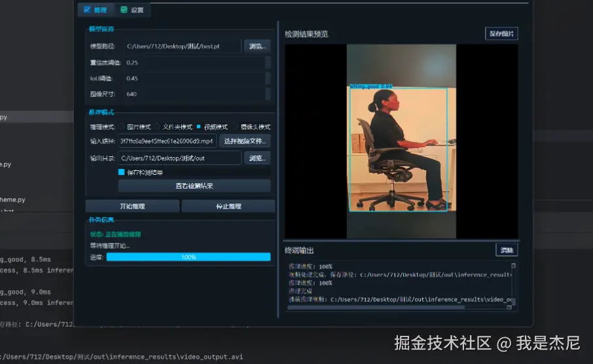Toggle the save detection results checkbox
This screenshot has height=364, width=593.
click(x=121, y=172)
